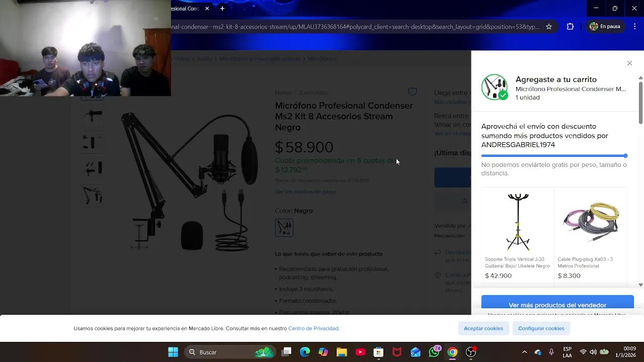This screenshot has width=644, height=362.
Task: Expand hidden system tray icons chevron
Action: pyautogui.click(x=524, y=352)
